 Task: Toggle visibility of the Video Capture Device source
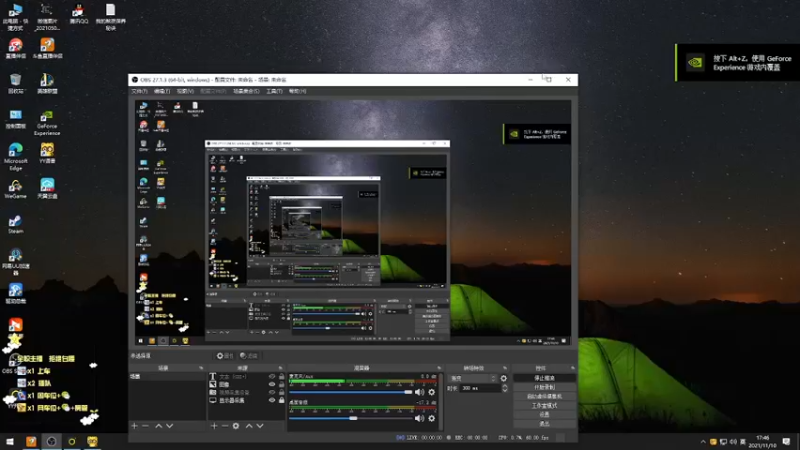272,392
